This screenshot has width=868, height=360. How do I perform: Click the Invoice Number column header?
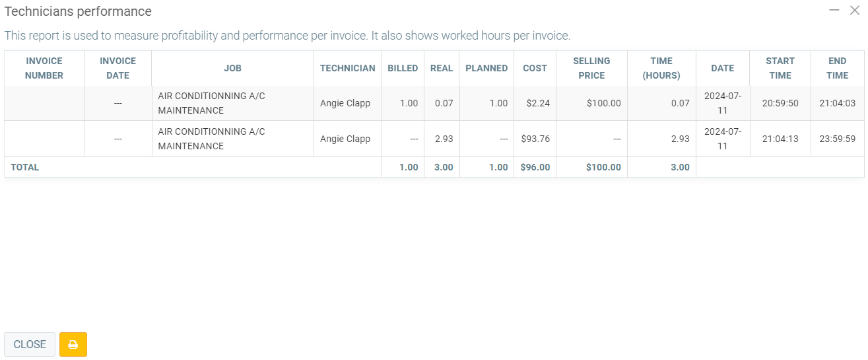pyautogui.click(x=44, y=68)
